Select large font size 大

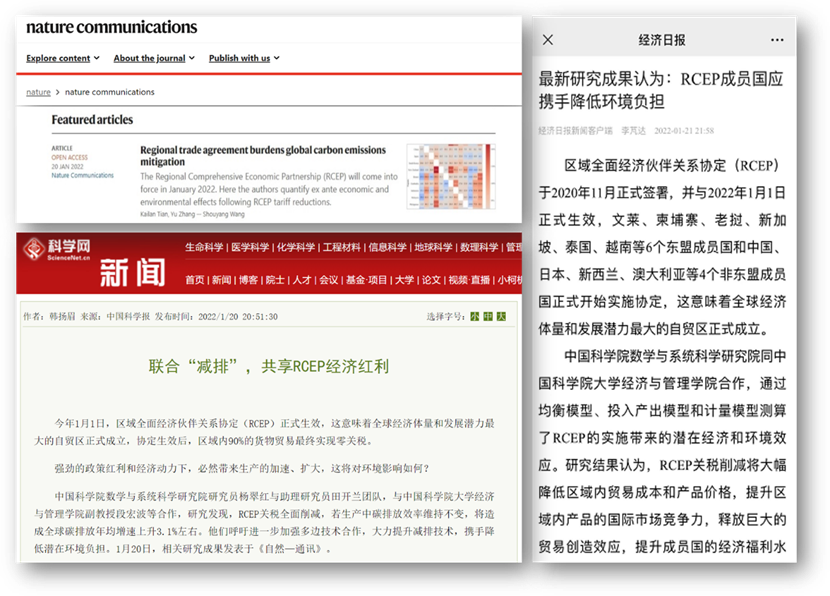(x=501, y=317)
